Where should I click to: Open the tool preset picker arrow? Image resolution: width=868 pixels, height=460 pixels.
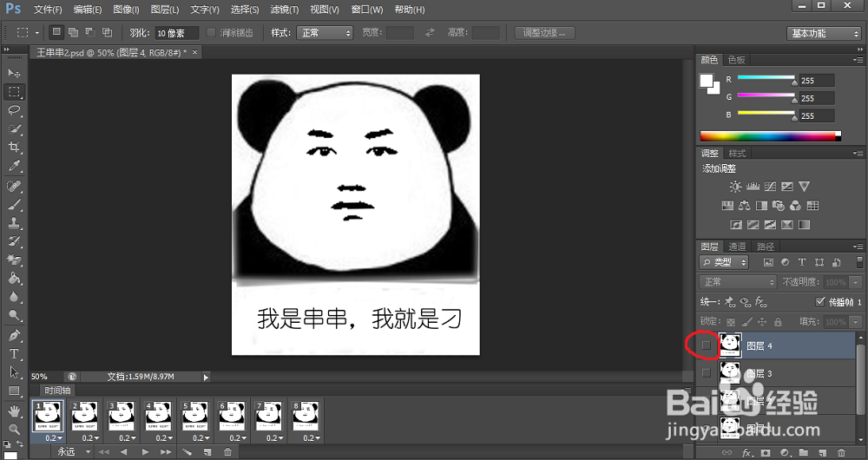coord(37,33)
